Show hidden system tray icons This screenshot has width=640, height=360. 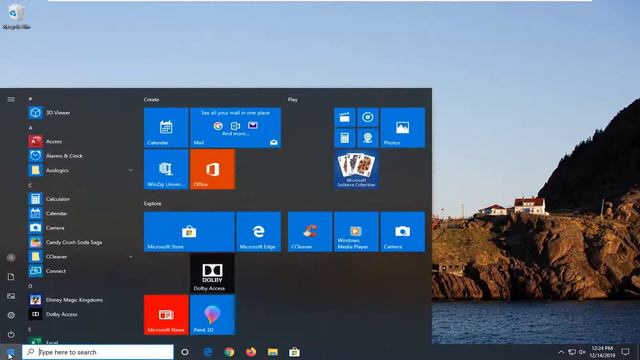(561, 352)
